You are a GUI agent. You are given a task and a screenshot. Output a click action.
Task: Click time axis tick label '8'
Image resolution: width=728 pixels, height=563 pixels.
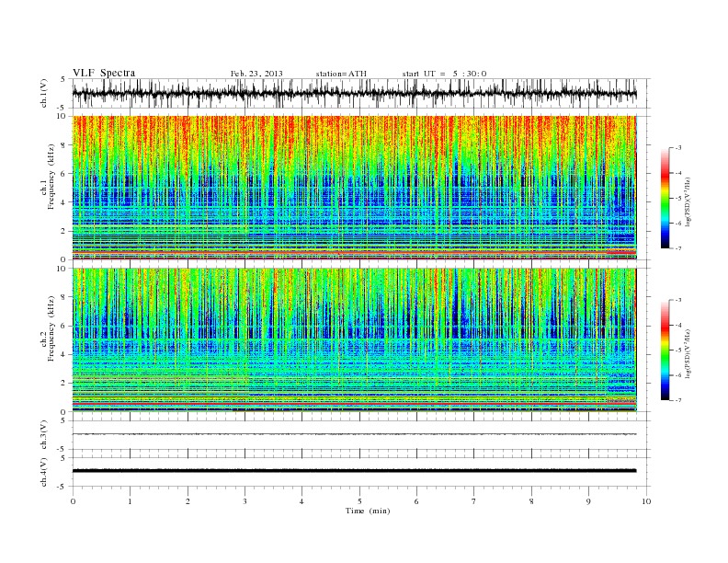(x=531, y=501)
